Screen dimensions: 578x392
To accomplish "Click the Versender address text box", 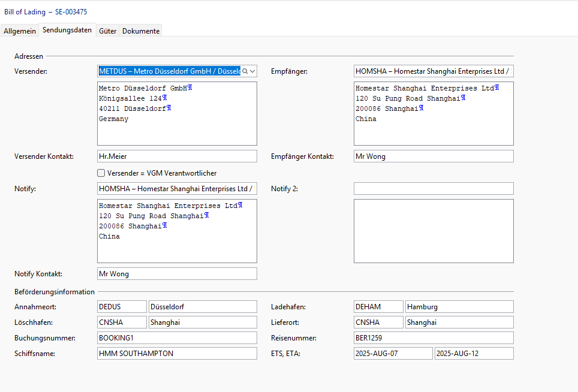I will [177, 113].
